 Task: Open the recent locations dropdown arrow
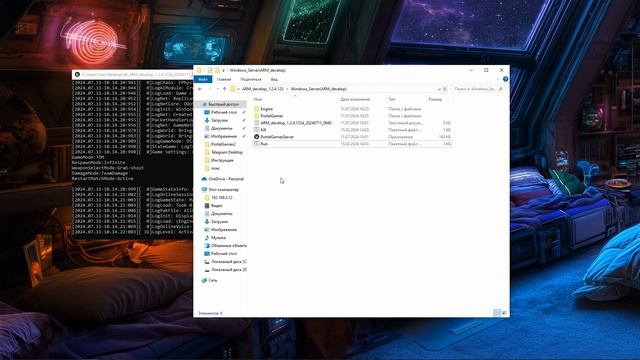(x=217, y=89)
